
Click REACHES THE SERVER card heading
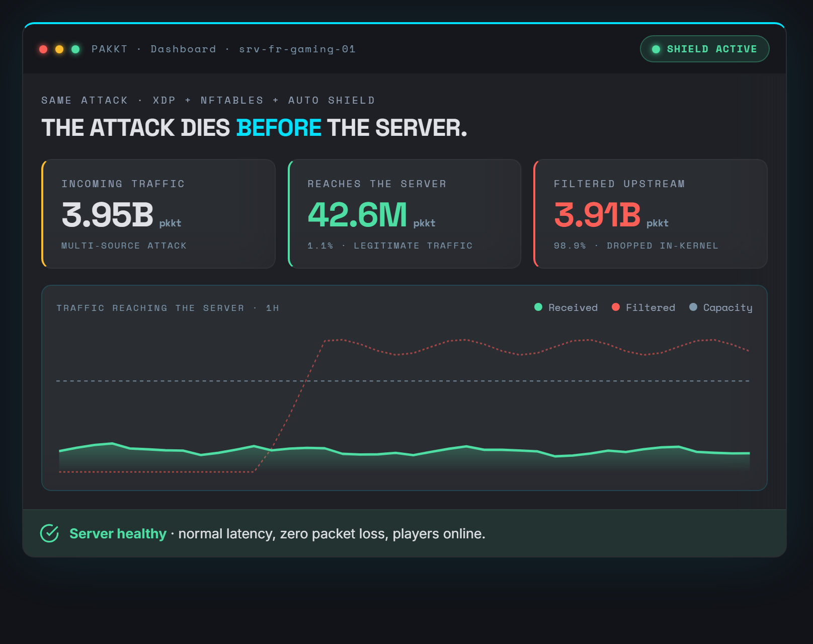click(x=377, y=184)
